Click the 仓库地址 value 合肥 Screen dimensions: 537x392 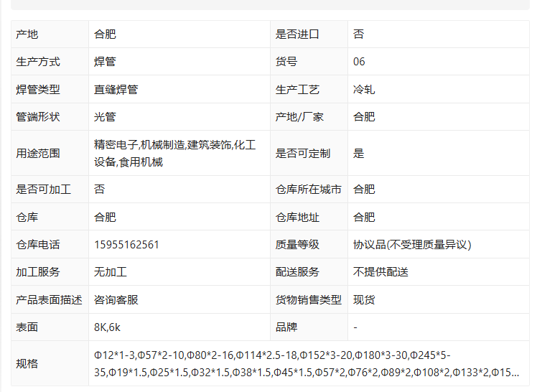364,217
